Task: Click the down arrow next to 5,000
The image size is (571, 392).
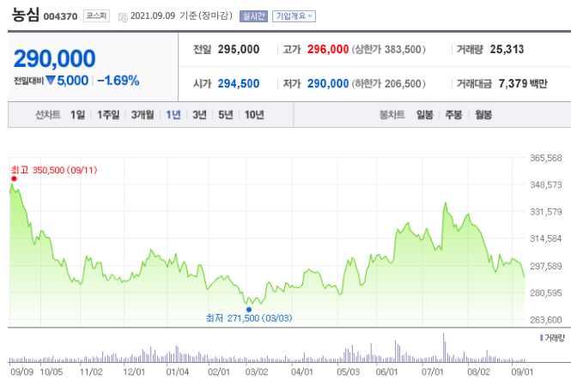Action: tap(51, 80)
